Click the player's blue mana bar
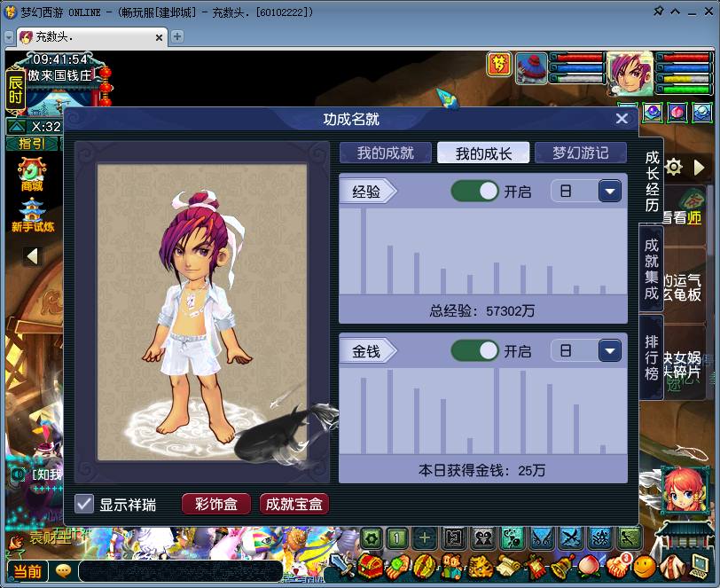Screen dimensions: 720x588 pyautogui.click(x=685, y=68)
